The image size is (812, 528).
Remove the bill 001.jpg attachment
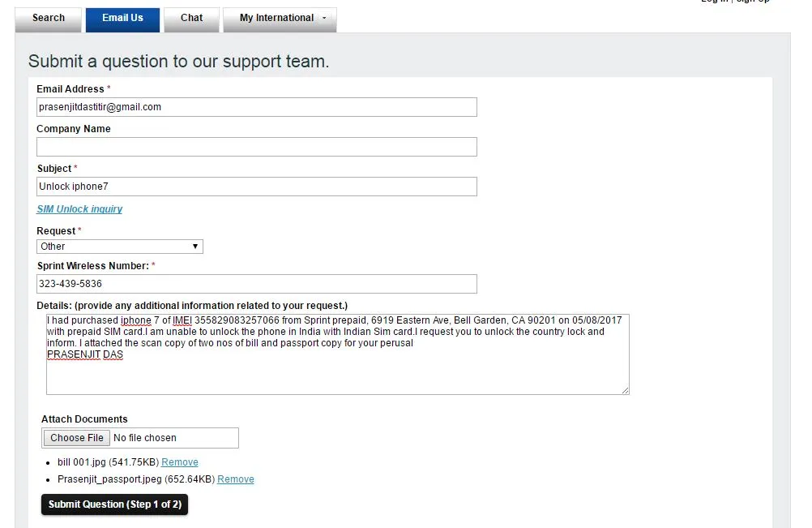pyautogui.click(x=180, y=462)
